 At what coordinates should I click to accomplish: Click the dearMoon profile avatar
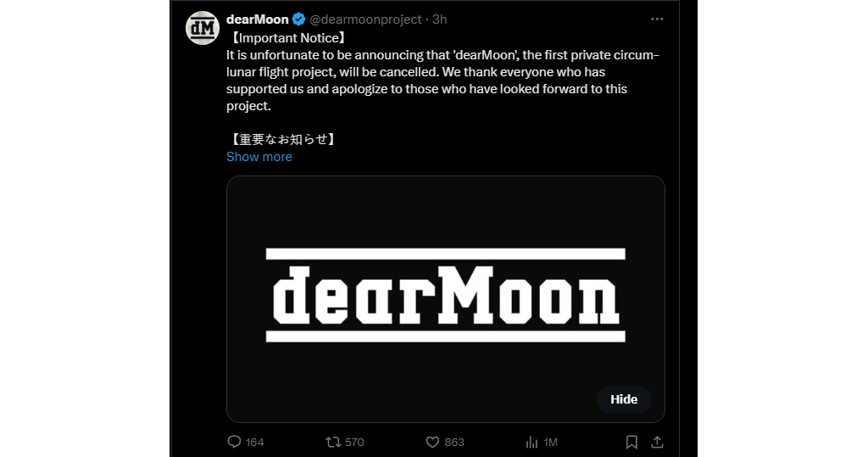pyautogui.click(x=203, y=28)
